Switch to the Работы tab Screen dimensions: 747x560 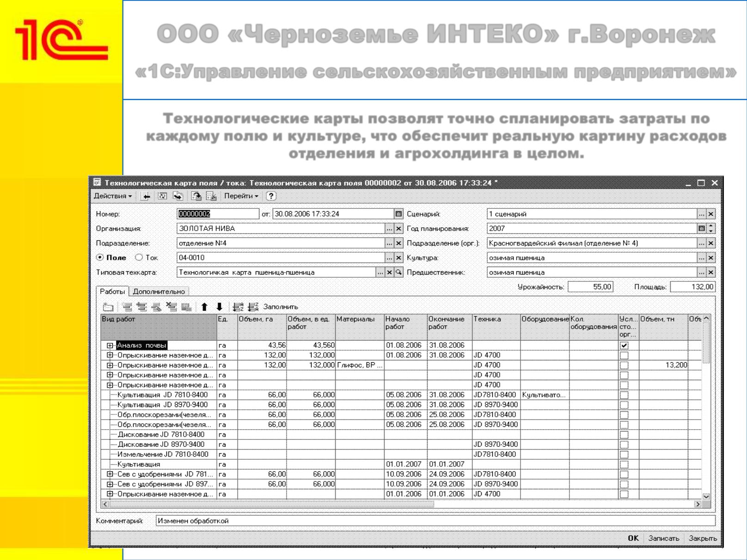[112, 292]
